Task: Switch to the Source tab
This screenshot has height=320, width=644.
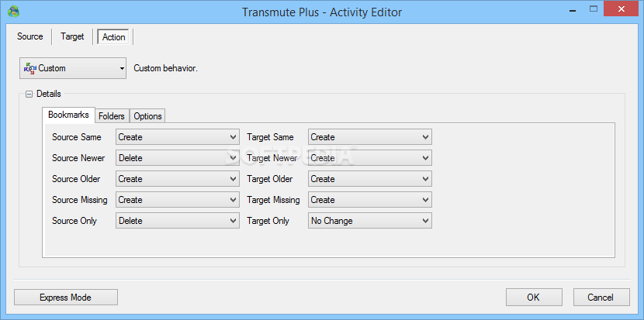Action: [x=30, y=36]
